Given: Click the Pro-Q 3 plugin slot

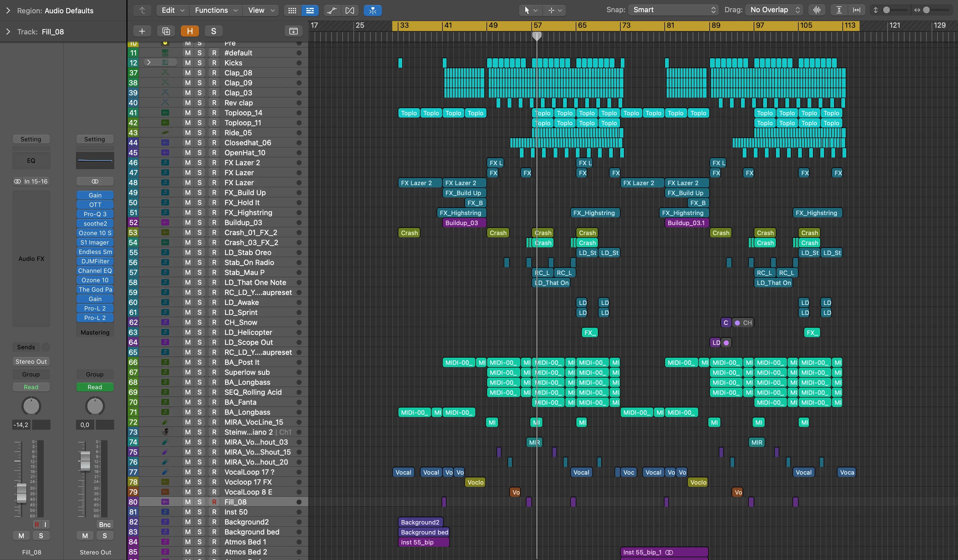Looking at the screenshot, I should 95,214.
